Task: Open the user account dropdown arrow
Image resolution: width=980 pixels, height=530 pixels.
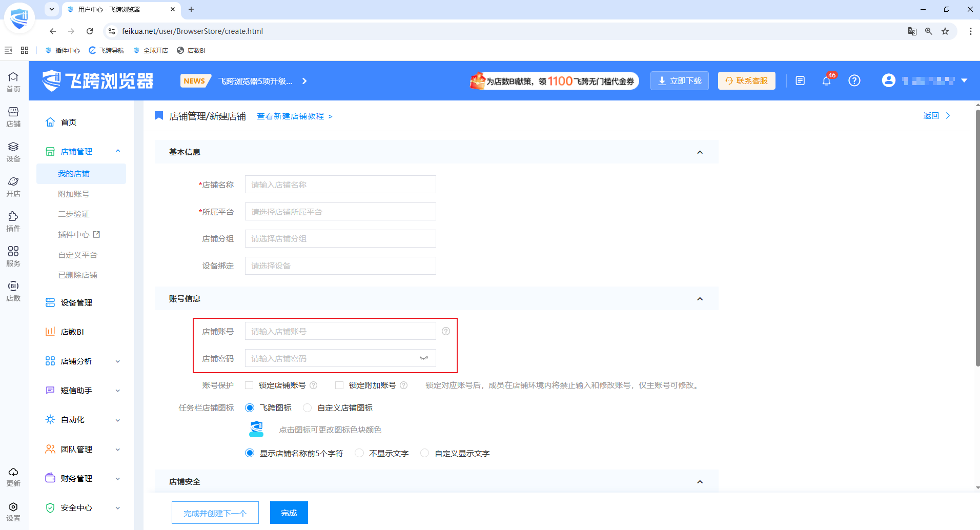Action: 964,80
